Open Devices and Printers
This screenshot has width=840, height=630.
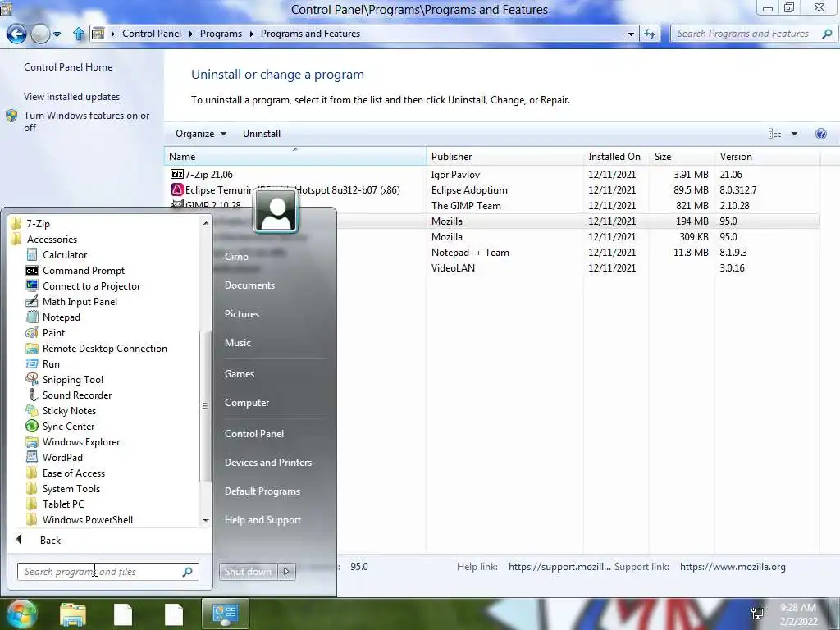coord(268,463)
